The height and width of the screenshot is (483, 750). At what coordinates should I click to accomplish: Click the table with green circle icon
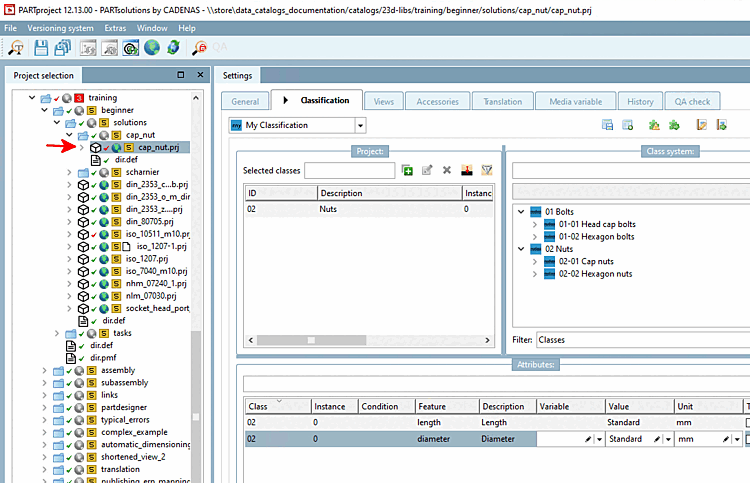[628, 125]
